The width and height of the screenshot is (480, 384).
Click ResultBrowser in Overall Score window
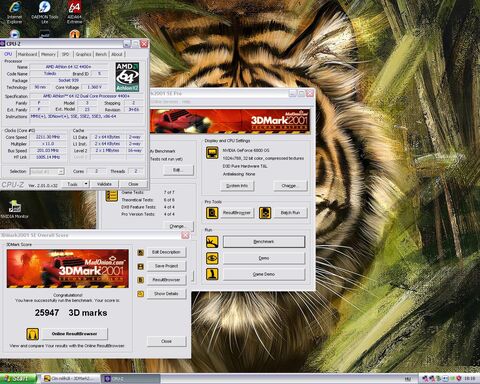(x=166, y=280)
